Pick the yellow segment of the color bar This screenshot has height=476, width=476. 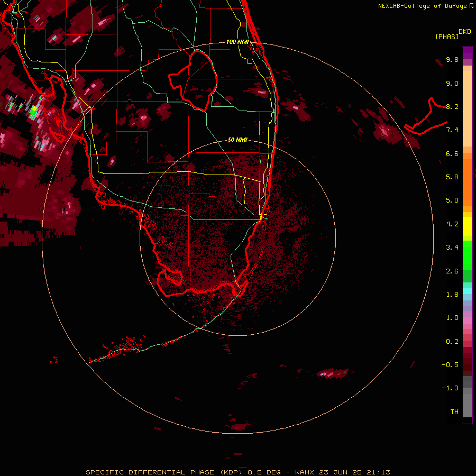(467, 226)
